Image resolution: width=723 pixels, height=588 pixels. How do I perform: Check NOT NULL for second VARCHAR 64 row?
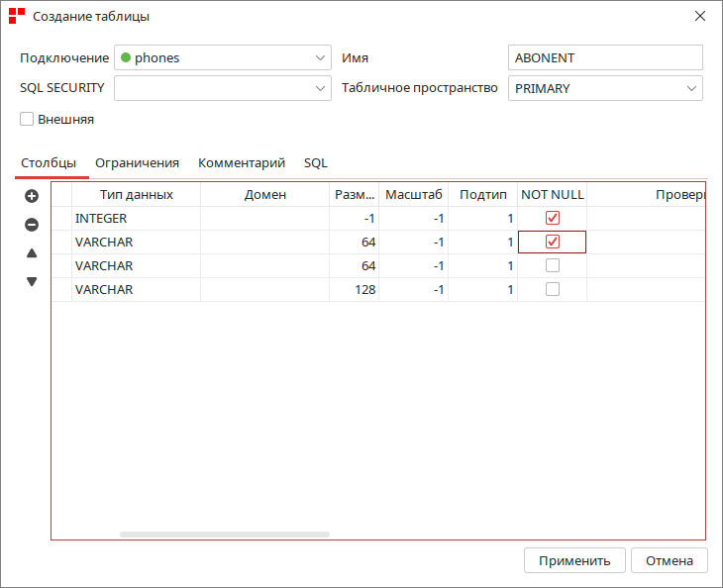click(x=553, y=265)
